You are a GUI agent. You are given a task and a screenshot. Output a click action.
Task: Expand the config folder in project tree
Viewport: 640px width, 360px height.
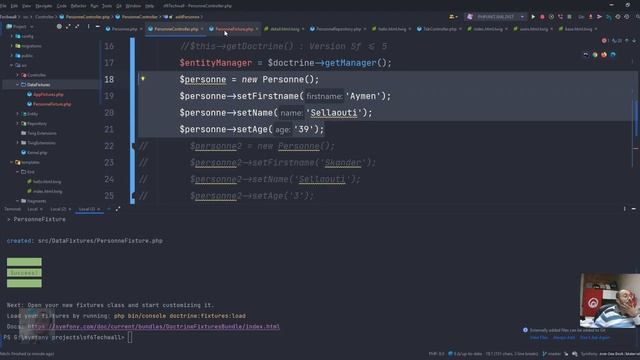coord(12,36)
